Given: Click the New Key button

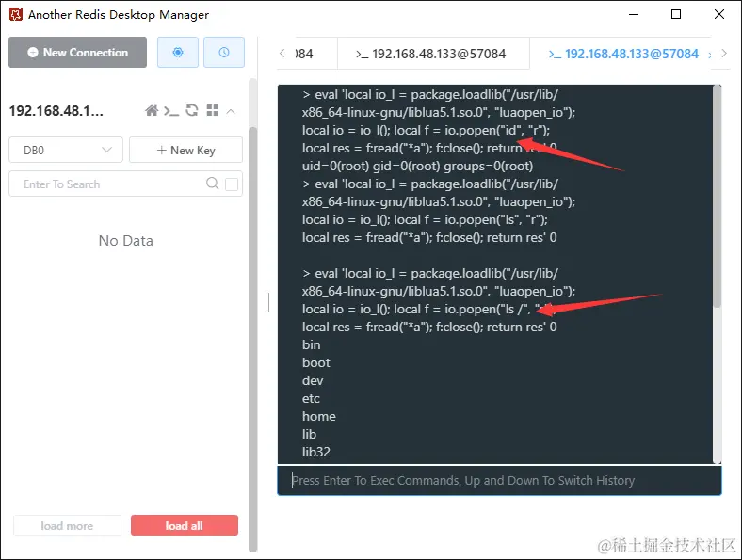Looking at the screenshot, I should 186,150.
